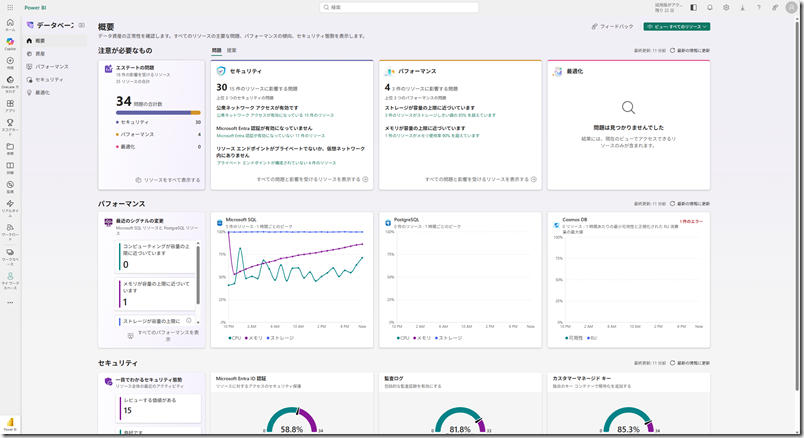Viewport: 804px width, 438px height.
Task: Click the signal list scrollbar down arrow
Action: coord(198,323)
